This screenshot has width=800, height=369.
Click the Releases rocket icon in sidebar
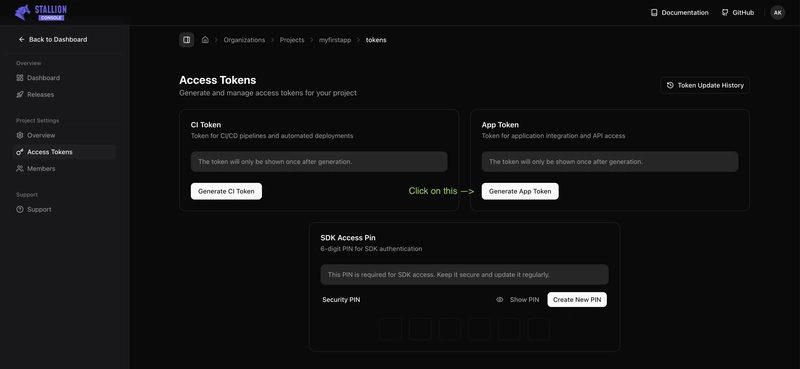20,94
